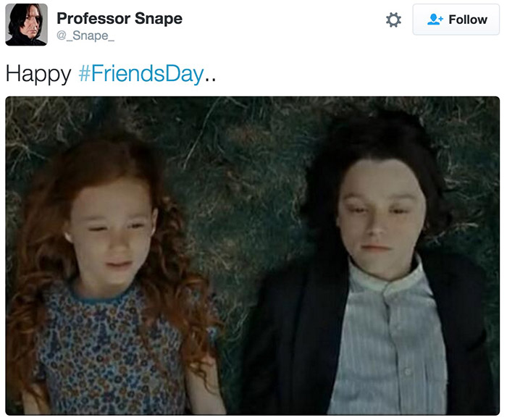Follow the Professor Snape account
This screenshot has height=420, width=507.
click(x=456, y=20)
